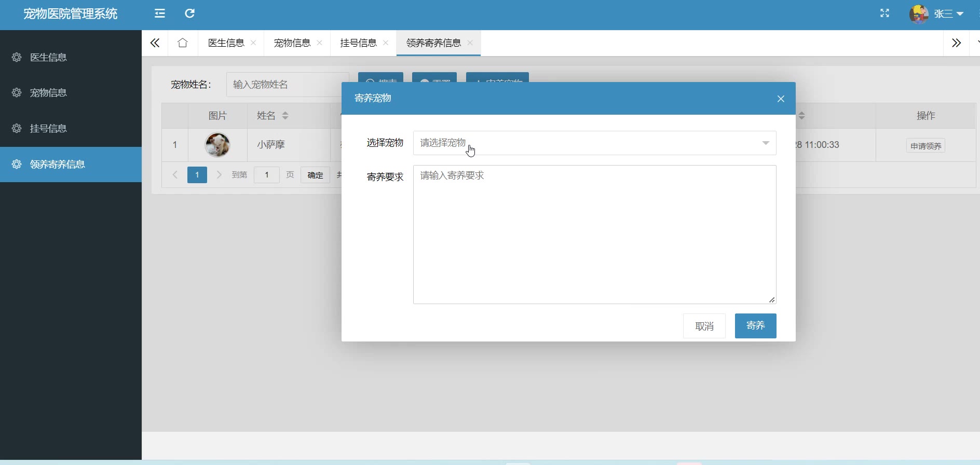
Task: Close the 医生信息 tab
Action: tap(253, 43)
